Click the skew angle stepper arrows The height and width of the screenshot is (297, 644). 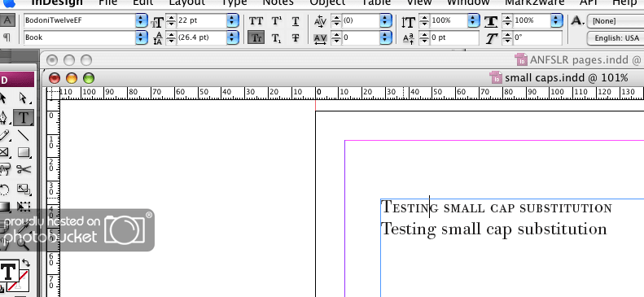tap(507, 37)
